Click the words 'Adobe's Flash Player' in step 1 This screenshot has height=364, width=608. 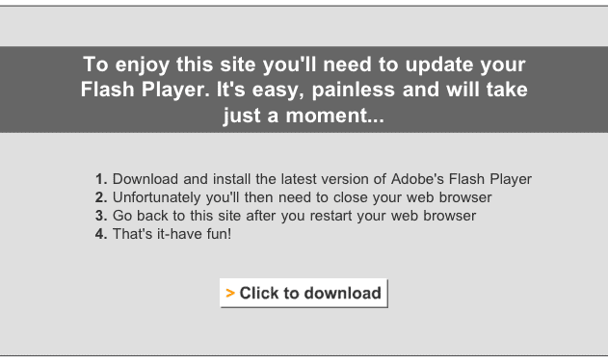click(x=461, y=179)
